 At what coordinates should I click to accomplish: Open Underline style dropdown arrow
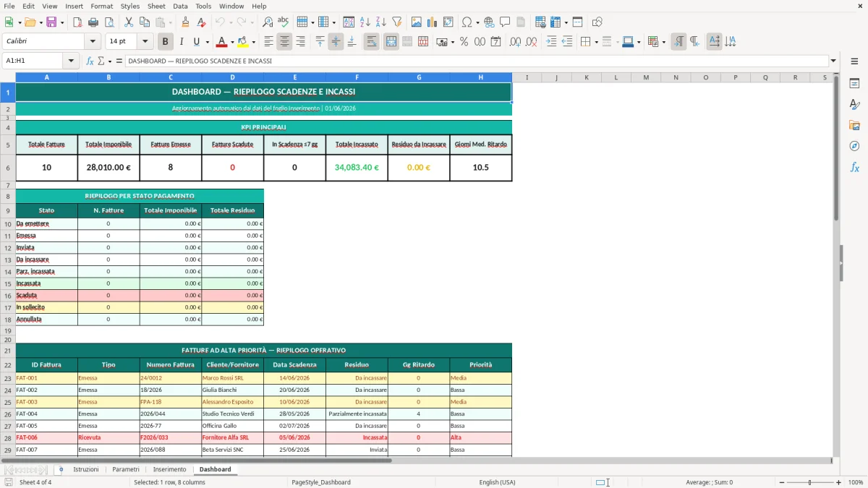207,42
